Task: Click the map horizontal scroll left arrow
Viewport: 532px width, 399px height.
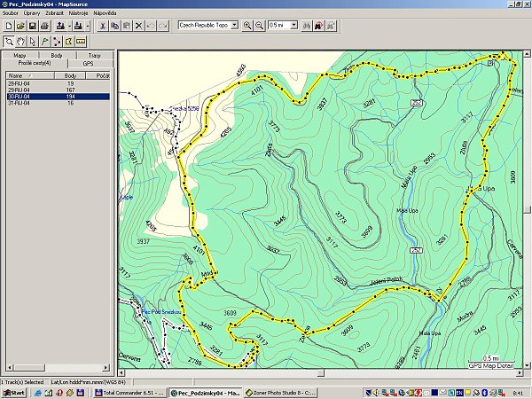Action: pos(121,373)
